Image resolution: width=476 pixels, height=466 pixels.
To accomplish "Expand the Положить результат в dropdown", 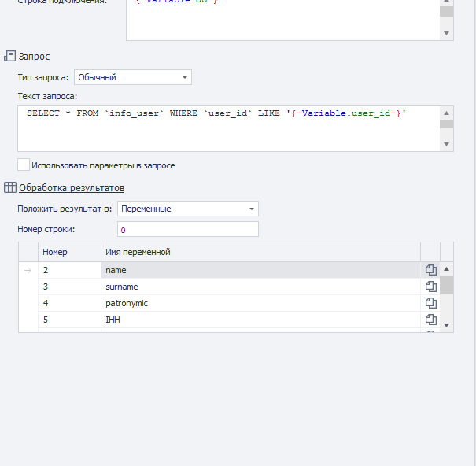I will tap(187, 209).
